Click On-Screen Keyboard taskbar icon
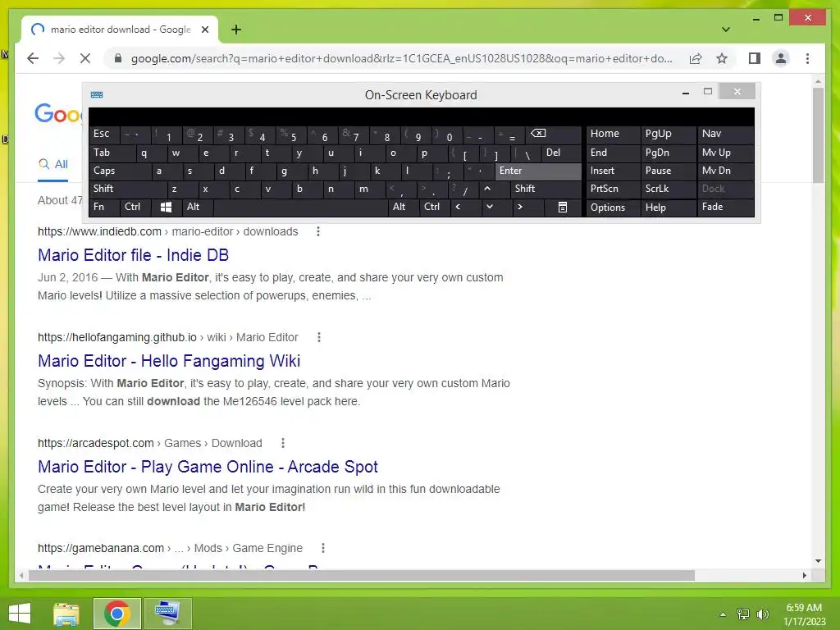 coord(167,614)
